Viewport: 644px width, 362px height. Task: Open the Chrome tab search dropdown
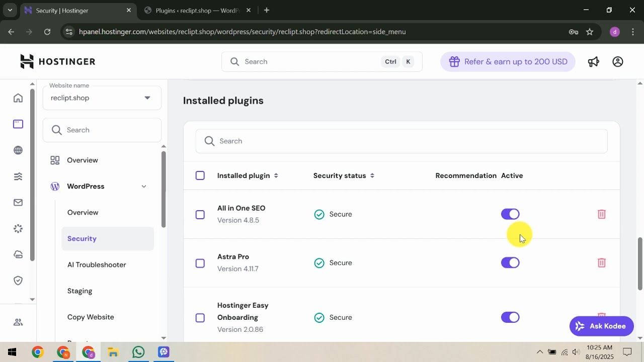[x=10, y=10]
